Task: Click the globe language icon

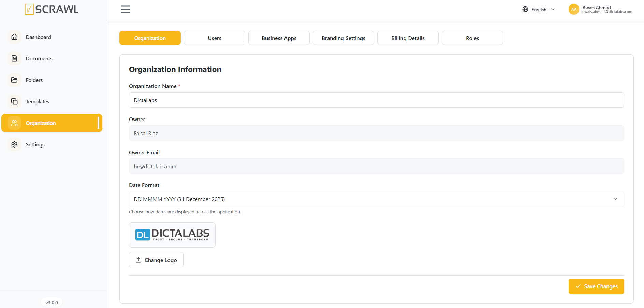Action: tap(525, 10)
